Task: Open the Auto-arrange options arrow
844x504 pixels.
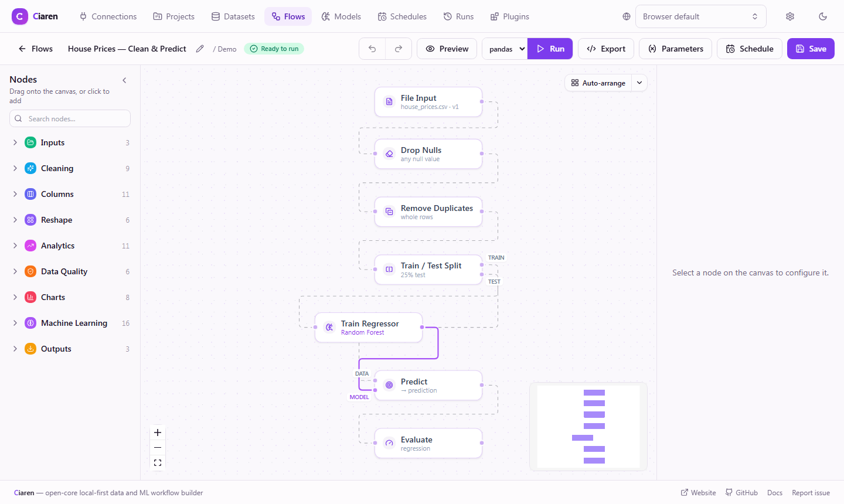Action: point(639,83)
